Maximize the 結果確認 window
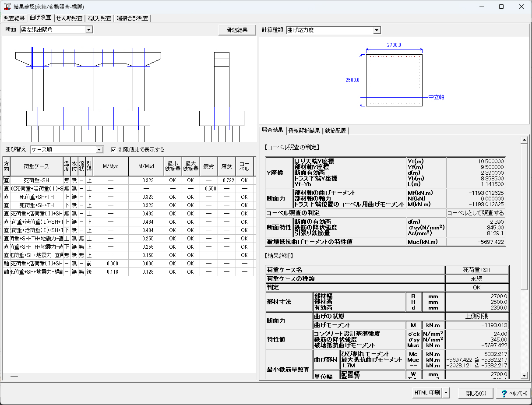The width and height of the screenshot is (532, 405). pos(501,7)
